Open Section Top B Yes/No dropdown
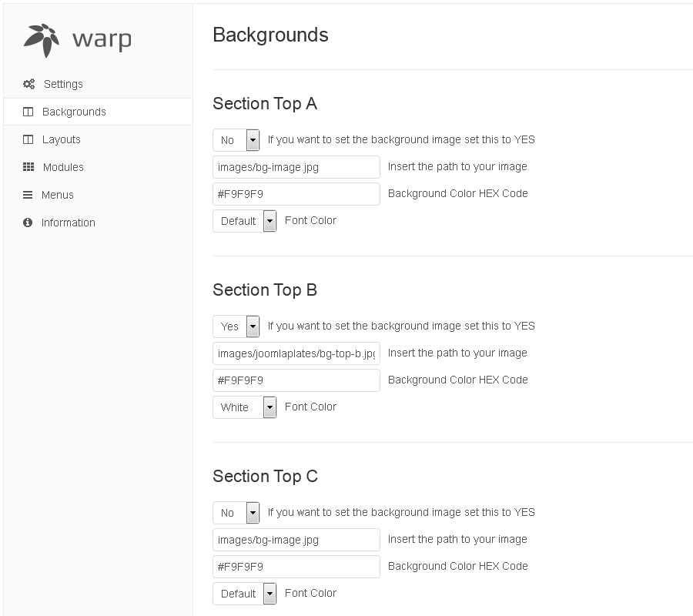 (236, 326)
